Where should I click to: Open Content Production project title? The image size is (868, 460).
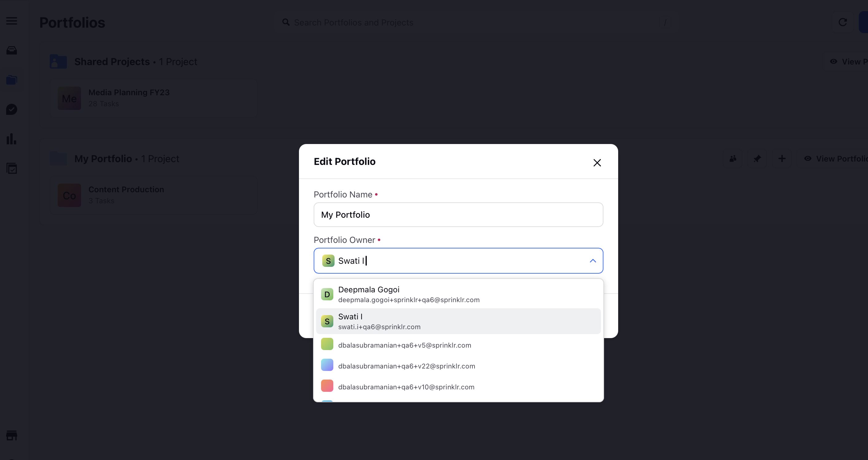click(x=126, y=189)
